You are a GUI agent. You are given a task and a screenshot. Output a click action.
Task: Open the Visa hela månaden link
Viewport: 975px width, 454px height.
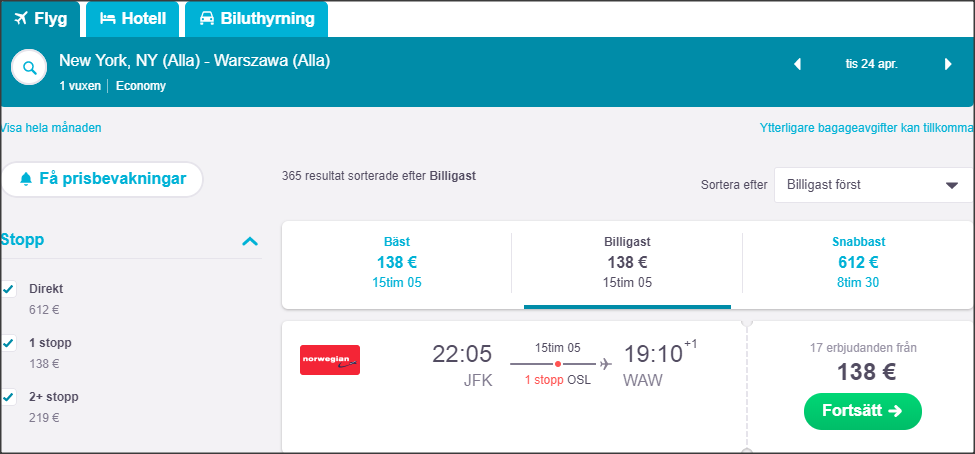click(50, 128)
